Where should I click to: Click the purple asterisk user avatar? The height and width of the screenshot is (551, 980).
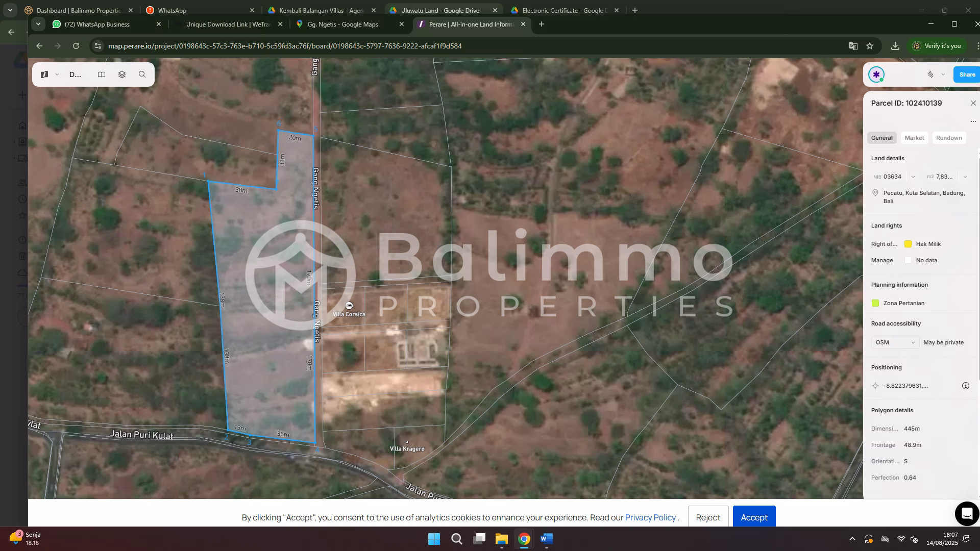(x=876, y=74)
